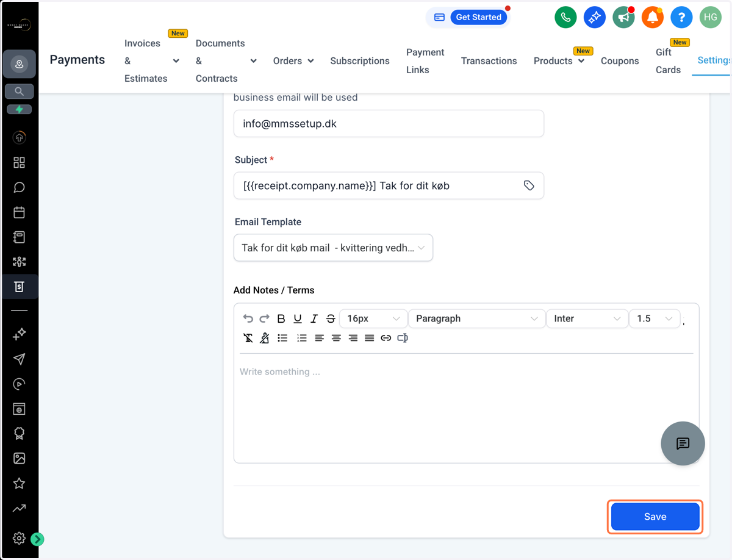Image resolution: width=732 pixels, height=560 pixels.
Task: Click the location switcher icon in sidebar
Action: tap(19, 65)
